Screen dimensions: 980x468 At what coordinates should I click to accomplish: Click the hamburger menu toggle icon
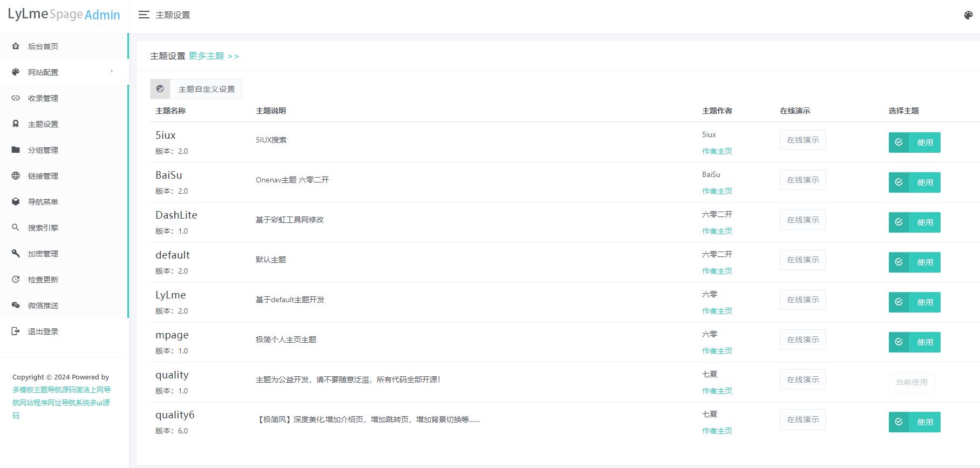click(144, 15)
